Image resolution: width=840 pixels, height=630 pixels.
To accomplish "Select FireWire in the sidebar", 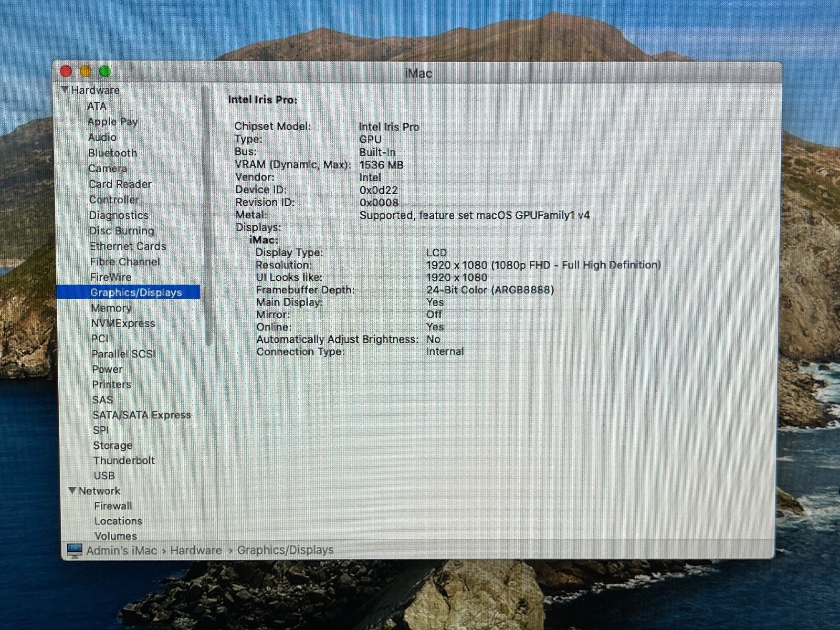I will (x=111, y=277).
